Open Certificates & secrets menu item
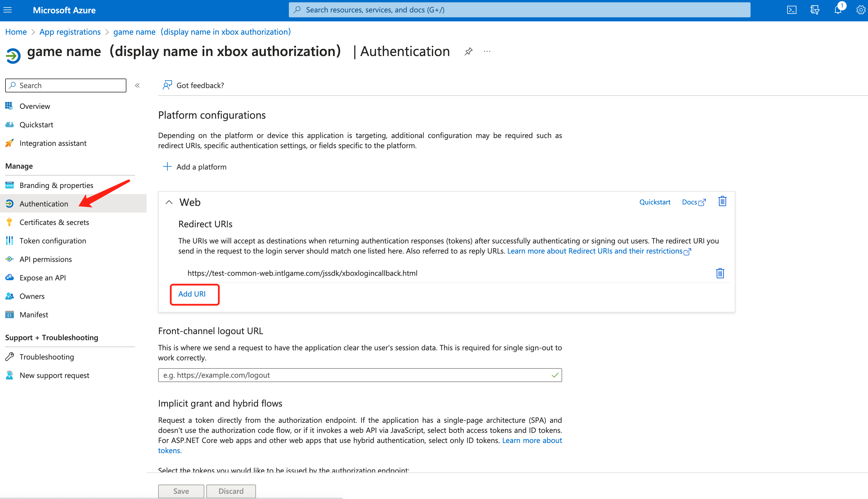The height and width of the screenshot is (499, 868). 54,222
